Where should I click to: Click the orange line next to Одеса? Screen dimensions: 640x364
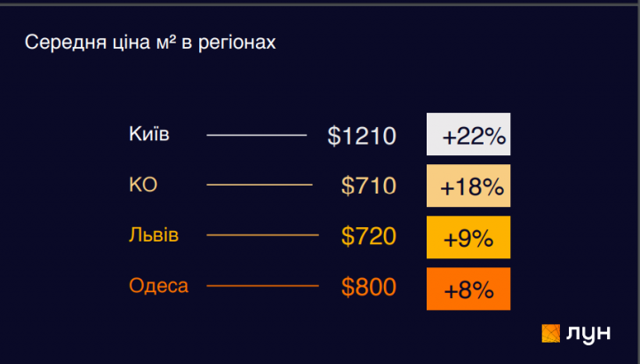[x=262, y=286]
